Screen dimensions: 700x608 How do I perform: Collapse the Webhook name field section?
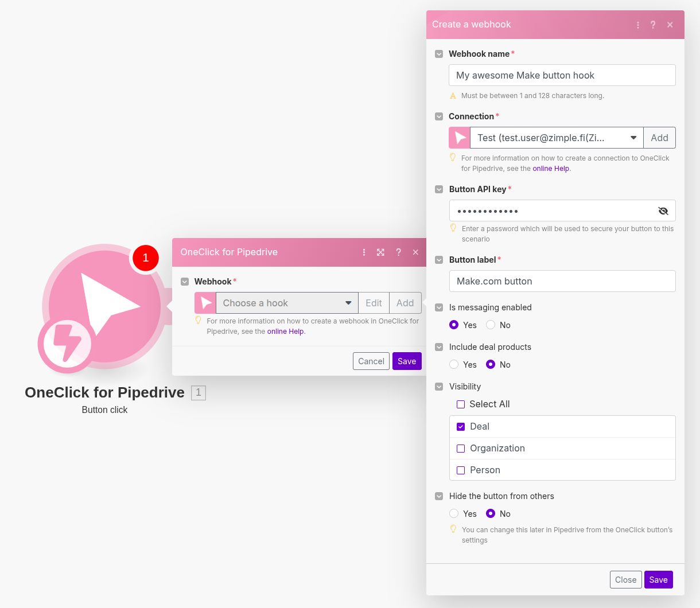(439, 54)
